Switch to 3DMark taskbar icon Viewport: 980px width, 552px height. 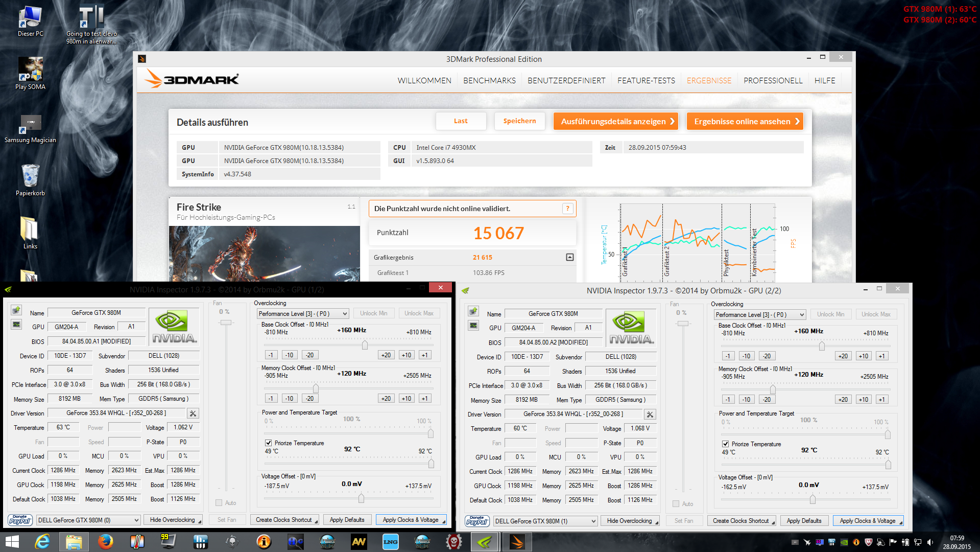tap(517, 542)
